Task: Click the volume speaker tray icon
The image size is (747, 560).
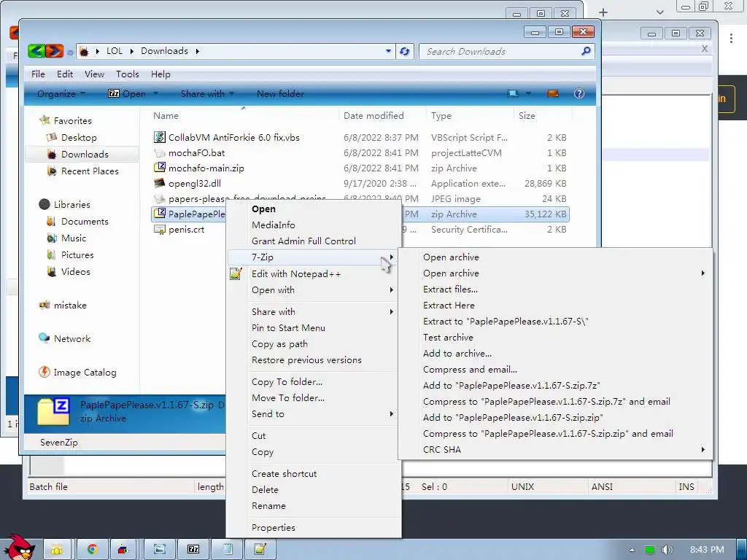Action: [667, 550]
